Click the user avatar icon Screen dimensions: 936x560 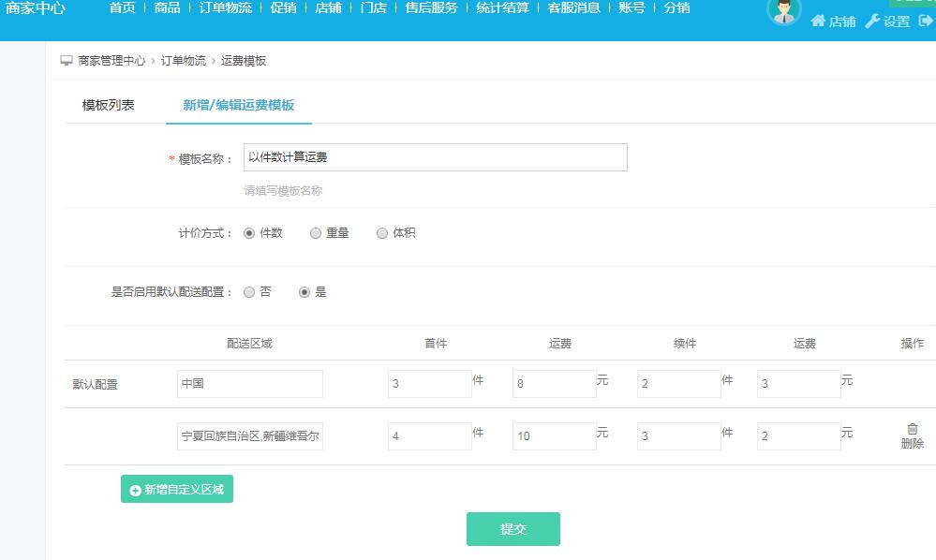coord(783,11)
